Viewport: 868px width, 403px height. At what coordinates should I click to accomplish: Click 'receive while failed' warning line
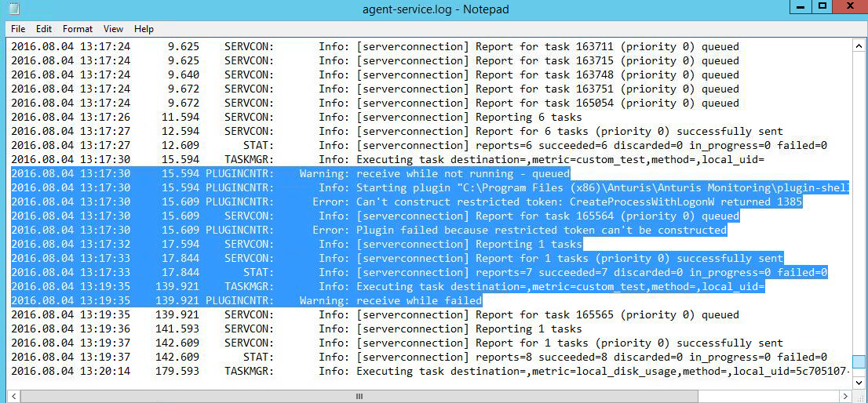tap(246, 300)
